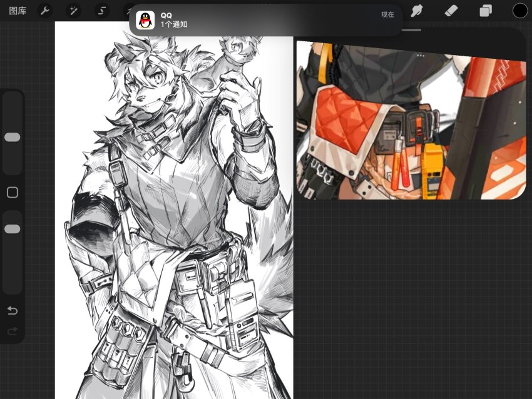532x399 pixels.
Task: Select the Paint brush tool
Action: click(417, 10)
